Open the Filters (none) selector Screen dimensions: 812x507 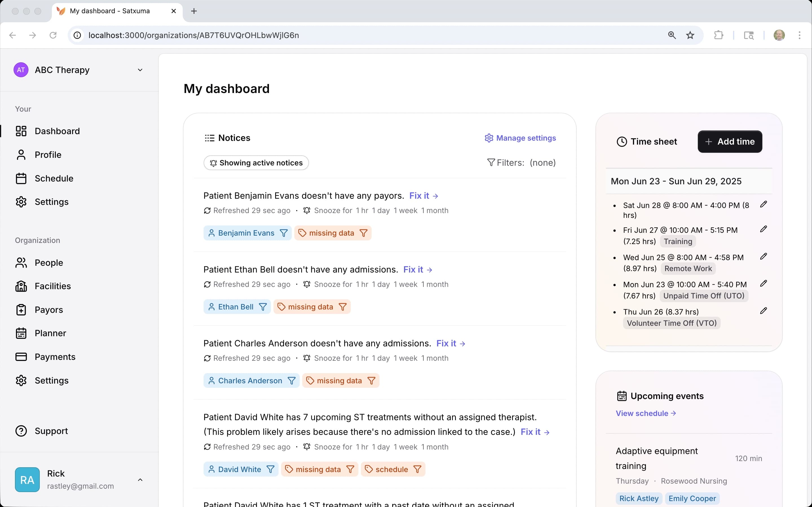coord(521,163)
